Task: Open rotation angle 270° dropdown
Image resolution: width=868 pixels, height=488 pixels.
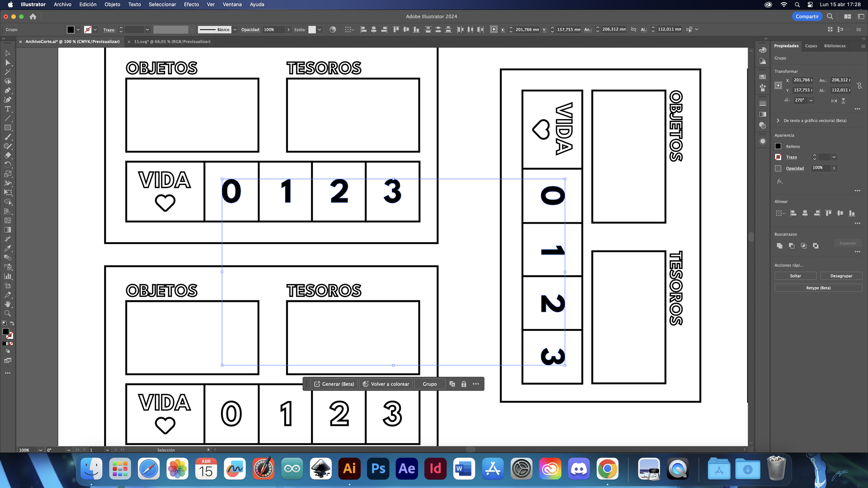Action: coord(811,100)
